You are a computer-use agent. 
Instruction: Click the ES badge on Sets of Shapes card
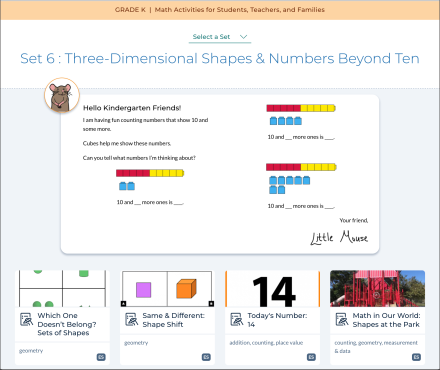coord(101,357)
